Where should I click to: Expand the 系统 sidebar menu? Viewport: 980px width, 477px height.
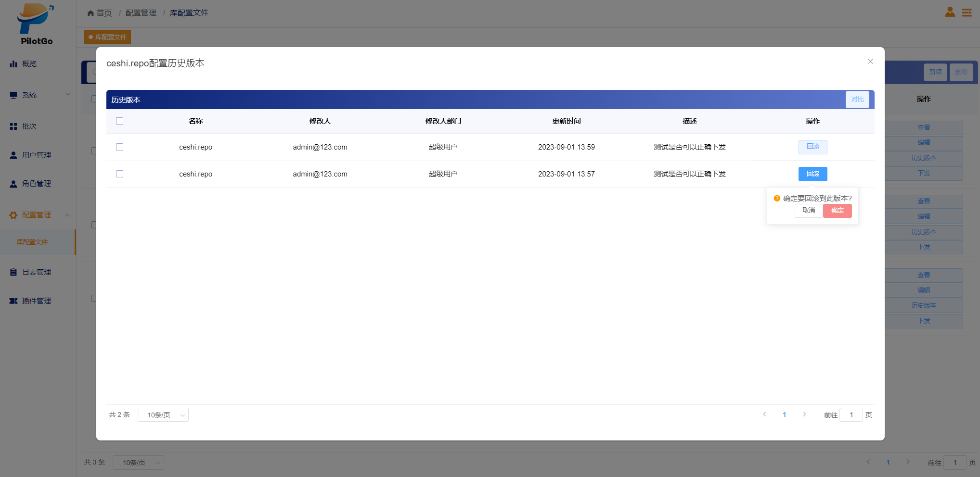[x=38, y=95]
